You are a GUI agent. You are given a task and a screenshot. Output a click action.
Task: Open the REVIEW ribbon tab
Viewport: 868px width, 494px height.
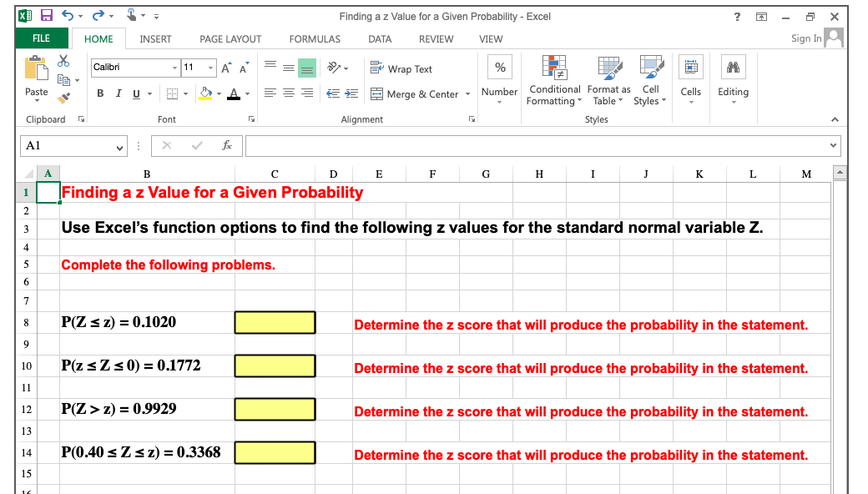(x=436, y=38)
